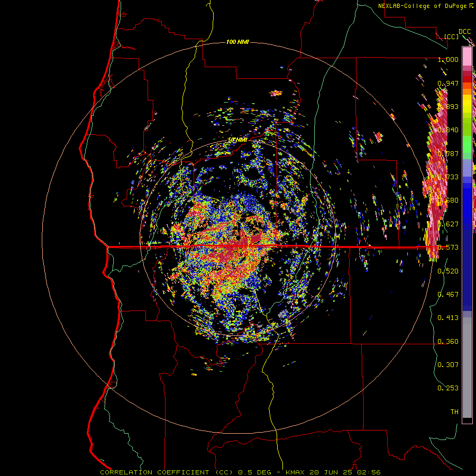The width and height of the screenshot is (476, 476).
Task: Click the 0.947 scale value
Action: point(448,83)
